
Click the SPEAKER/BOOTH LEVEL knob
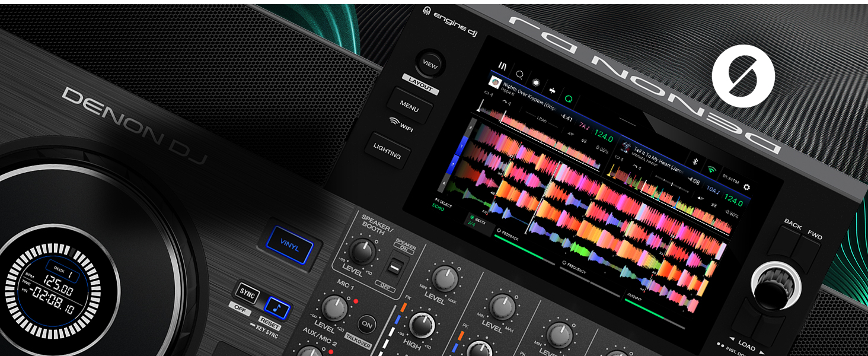point(362,252)
